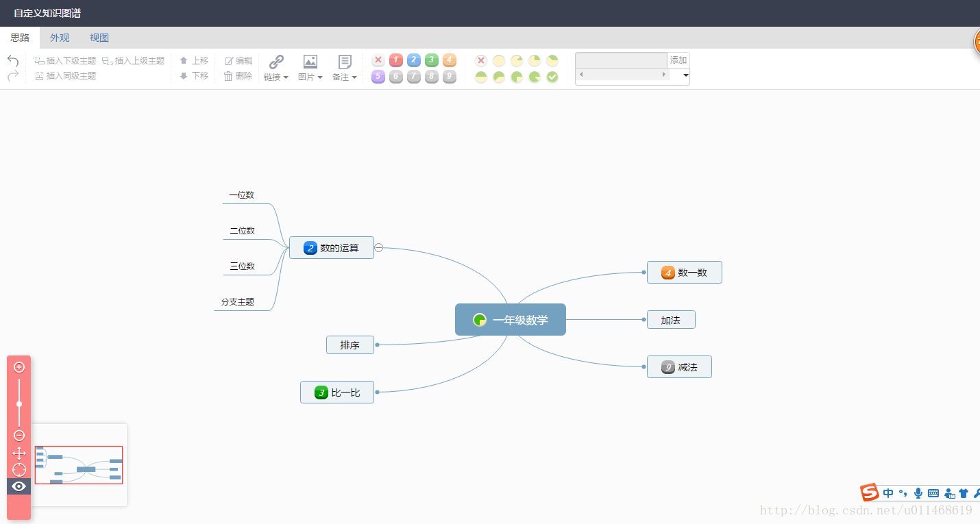
Task: Select the 加法 node
Action: pyautogui.click(x=671, y=320)
